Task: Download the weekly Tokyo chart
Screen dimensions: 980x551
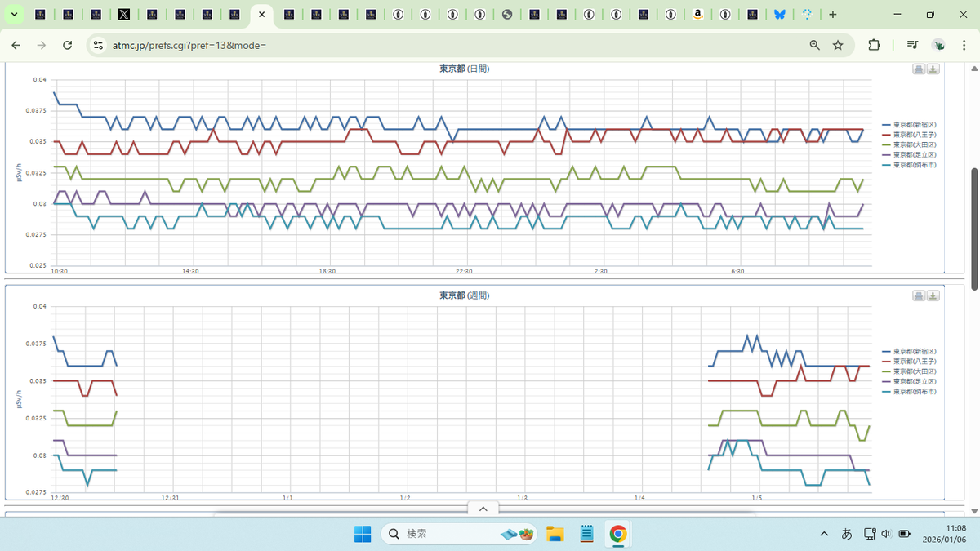Action: point(933,295)
